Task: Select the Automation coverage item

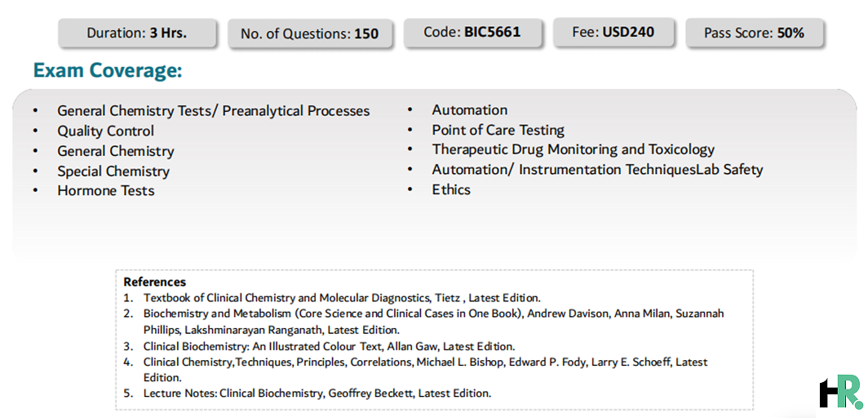Action: (x=469, y=109)
